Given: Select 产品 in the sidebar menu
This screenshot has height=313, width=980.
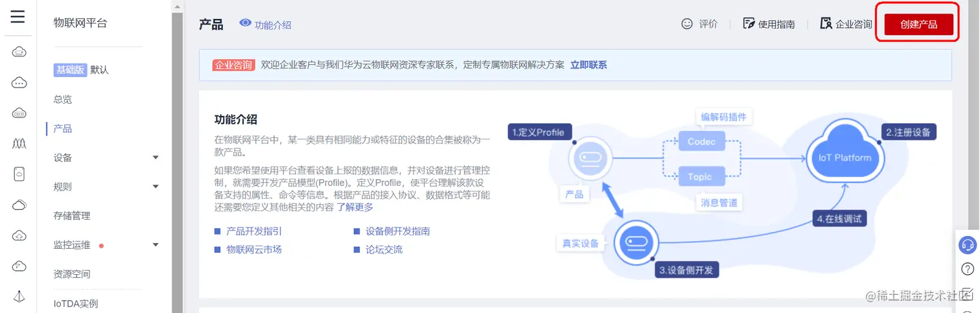Looking at the screenshot, I should coord(63,128).
